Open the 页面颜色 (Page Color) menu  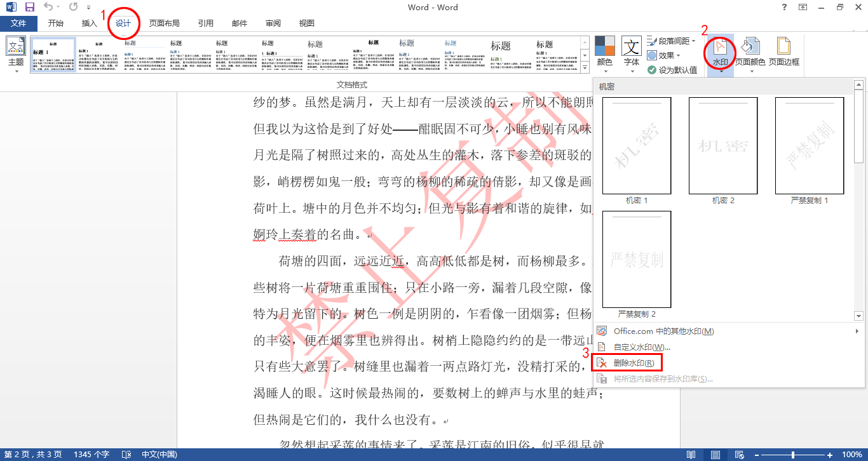(750, 55)
